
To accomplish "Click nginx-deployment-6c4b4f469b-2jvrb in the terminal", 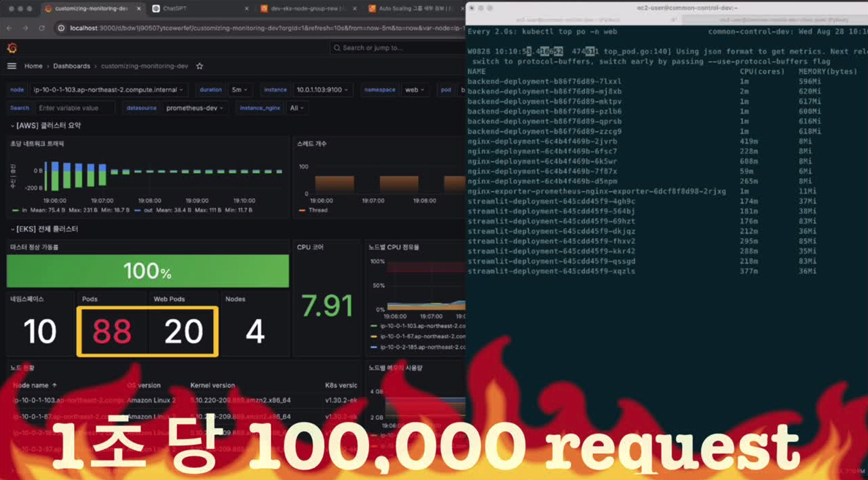I will click(x=542, y=141).
